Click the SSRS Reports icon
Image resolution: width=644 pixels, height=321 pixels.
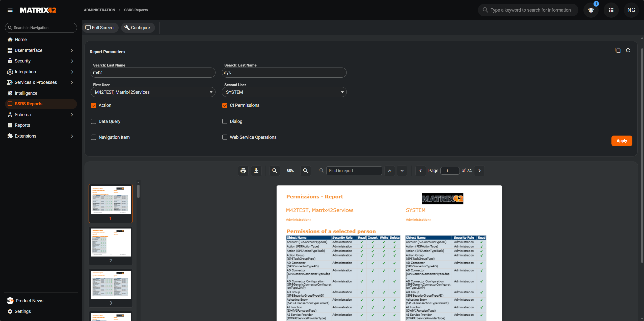[10, 104]
